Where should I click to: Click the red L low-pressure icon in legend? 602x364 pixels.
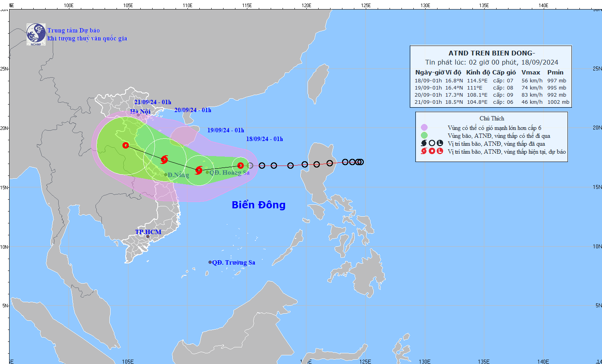pyautogui.click(x=440, y=151)
